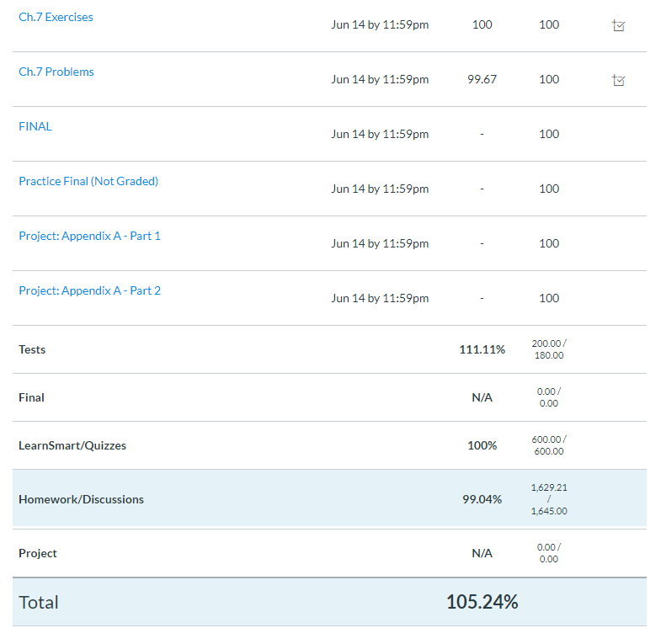The width and height of the screenshot is (661, 644).
Task: Select the Final group N/A value
Action: 482,397
